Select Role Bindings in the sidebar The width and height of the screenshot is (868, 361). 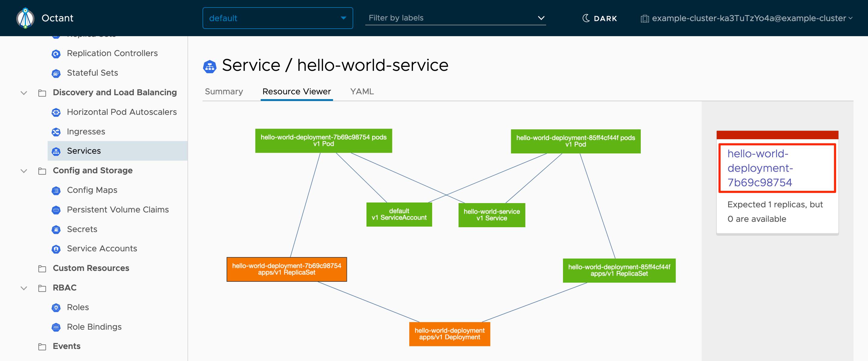point(94,327)
